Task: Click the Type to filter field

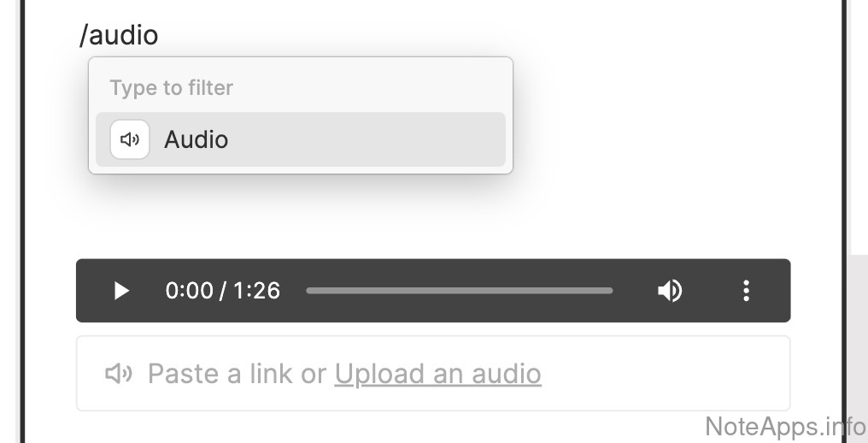Action: [x=301, y=87]
